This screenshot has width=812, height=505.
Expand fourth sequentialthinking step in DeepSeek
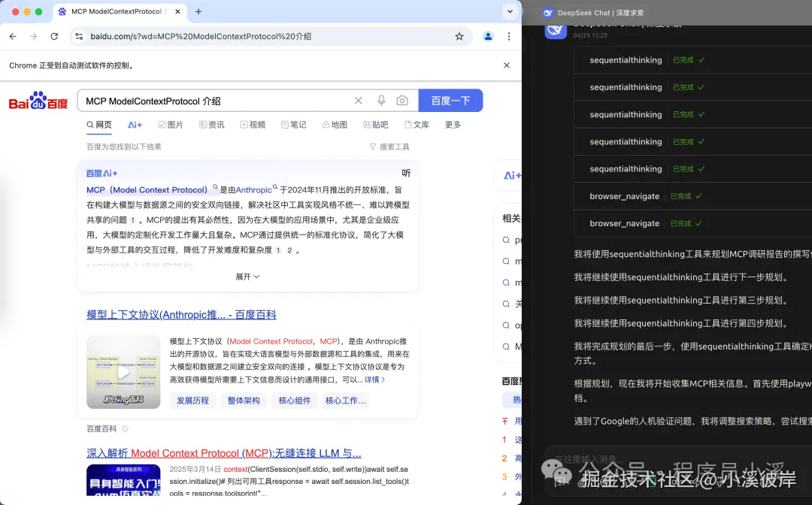pos(693,142)
